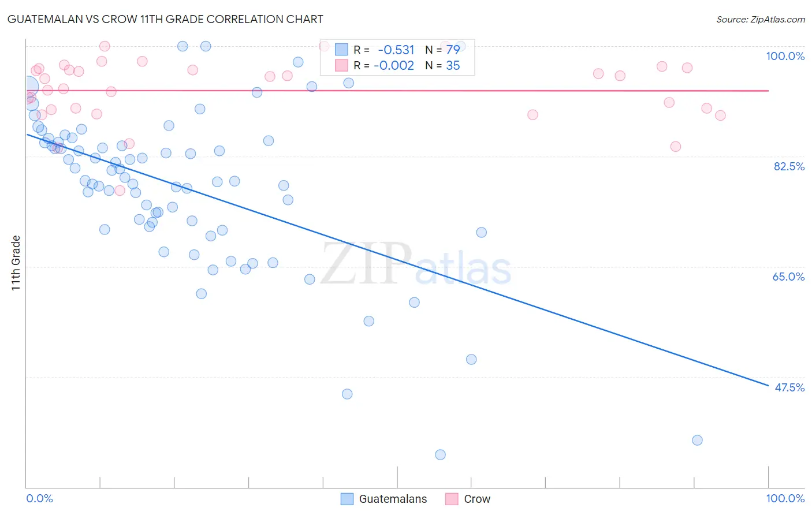
Task: Click the N = 35 value in legend
Action: [x=442, y=65]
